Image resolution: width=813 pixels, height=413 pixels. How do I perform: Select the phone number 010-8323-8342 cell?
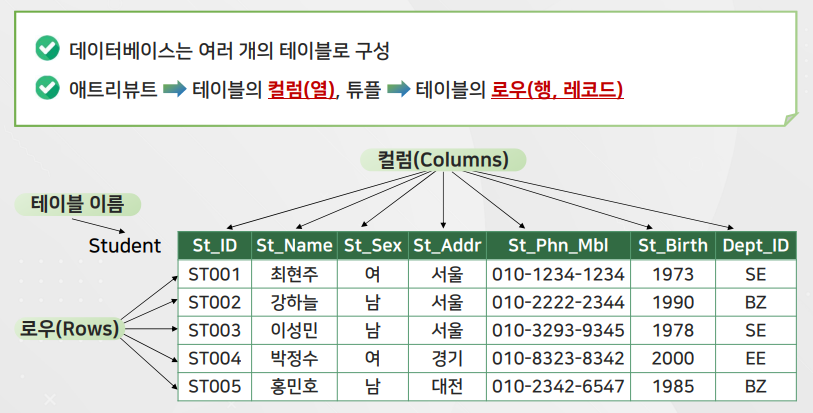558,358
